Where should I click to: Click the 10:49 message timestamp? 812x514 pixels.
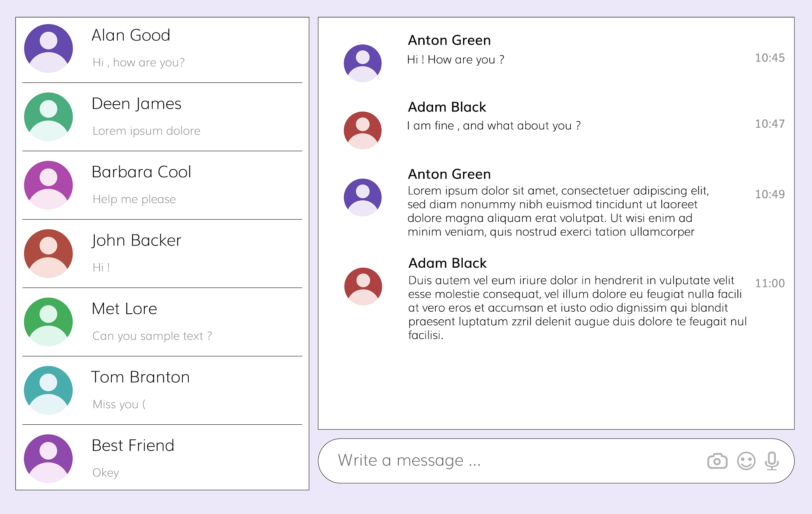[770, 194]
